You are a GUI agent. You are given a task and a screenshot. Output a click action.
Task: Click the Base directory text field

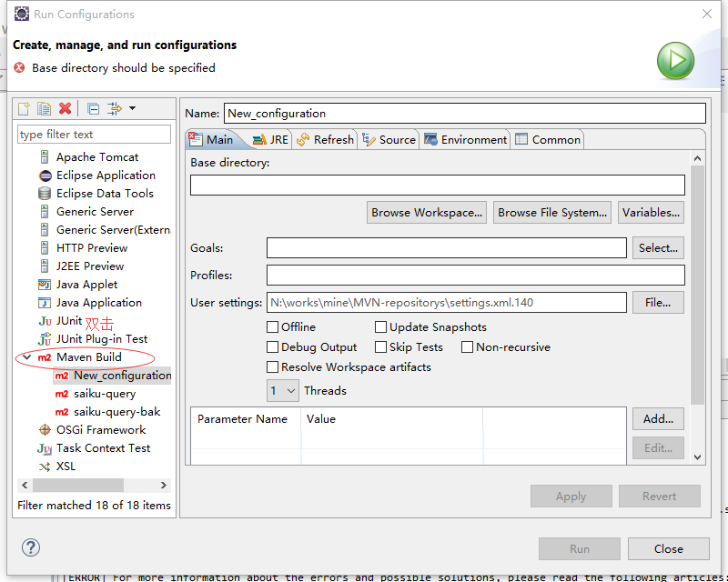click(x=438, y=186)
